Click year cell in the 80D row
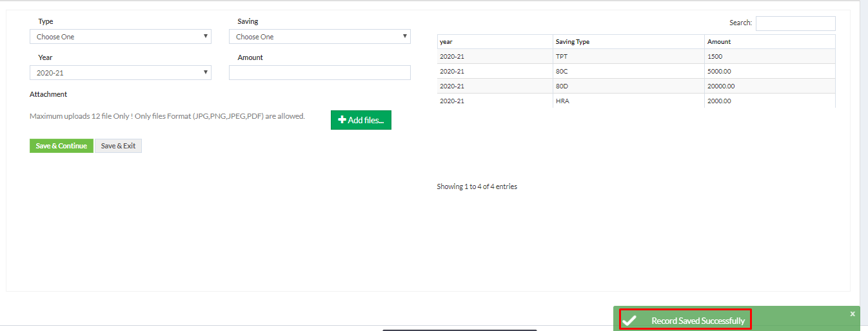Image resolution: width=868 pixels, height=331 pixels. 495,86
